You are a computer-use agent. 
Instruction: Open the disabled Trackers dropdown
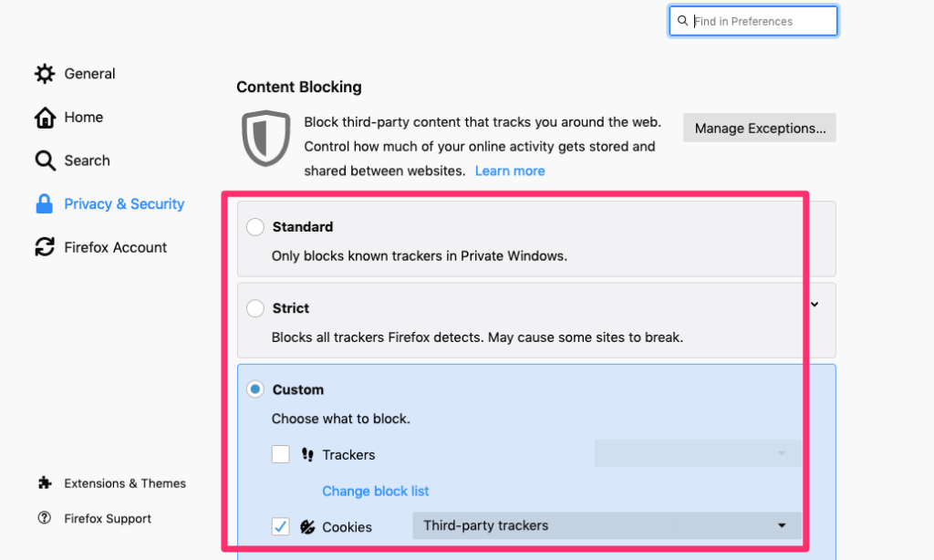(698, 453)
